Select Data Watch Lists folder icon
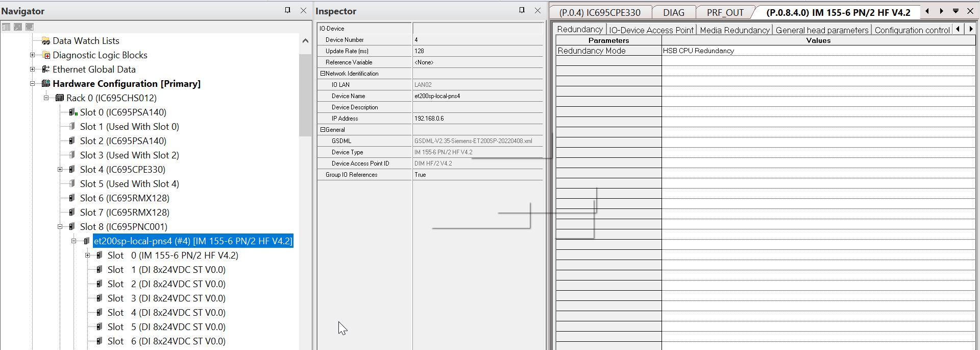 point(46,41)
